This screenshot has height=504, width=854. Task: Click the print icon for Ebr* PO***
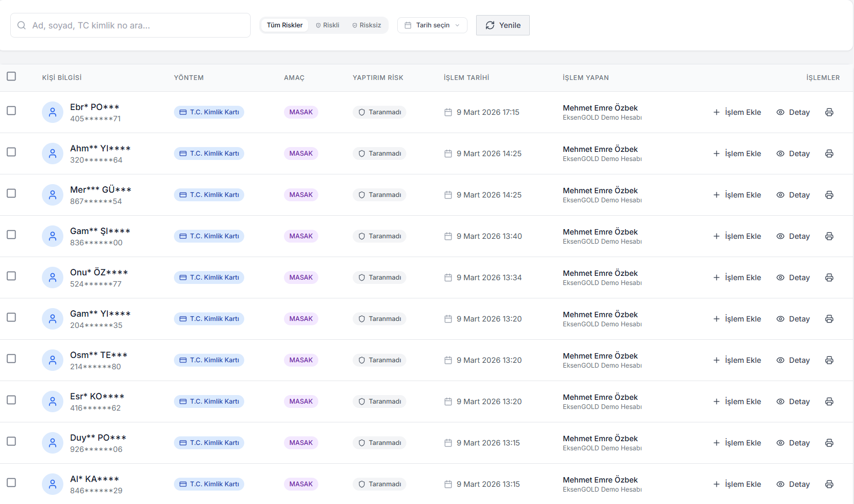(829, 112)
